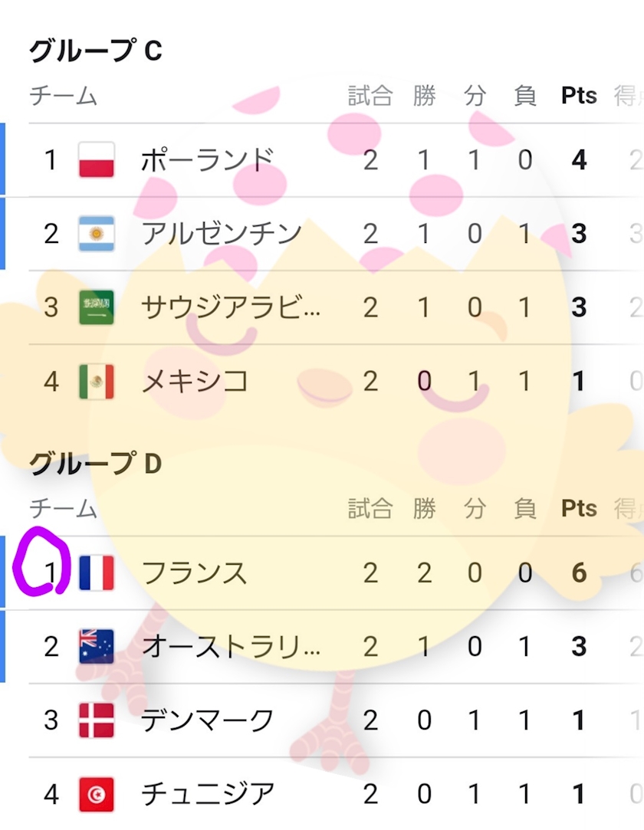644x830 pixels.
Task: Click the Argentina flag icon
Action: tap(97, 234)
